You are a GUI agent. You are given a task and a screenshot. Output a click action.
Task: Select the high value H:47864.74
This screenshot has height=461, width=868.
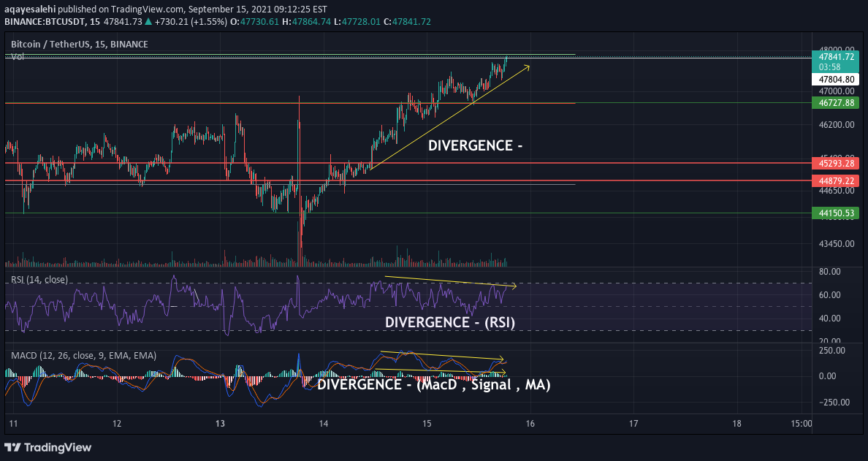pos(306,22)
